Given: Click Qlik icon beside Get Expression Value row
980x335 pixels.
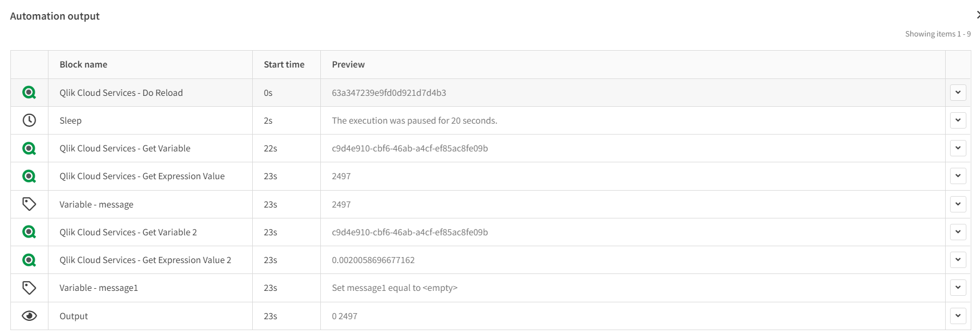Looking at the screenshot, I should pos(29,176).
